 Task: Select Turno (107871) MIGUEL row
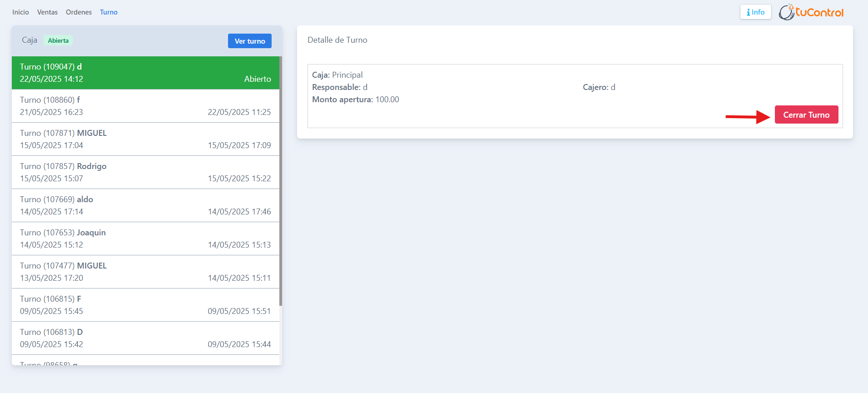tap(145, 139)
